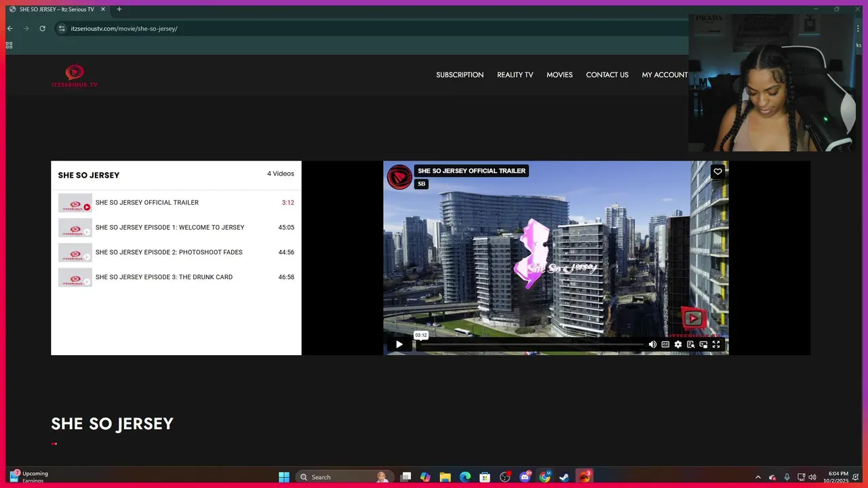Viewport: 868px width, 488px height.
Task: Launch Copilot from the taskbar
Action: click(x=425, y=477)
